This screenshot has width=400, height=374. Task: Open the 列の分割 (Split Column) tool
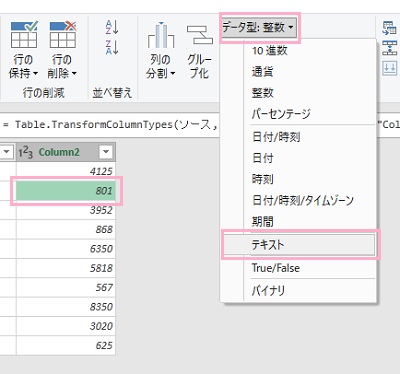pos(161,50)
